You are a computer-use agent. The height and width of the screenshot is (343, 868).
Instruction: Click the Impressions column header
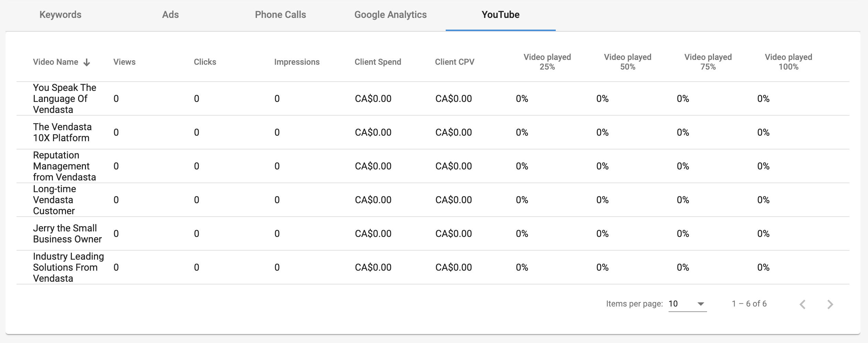pos(296,62)
